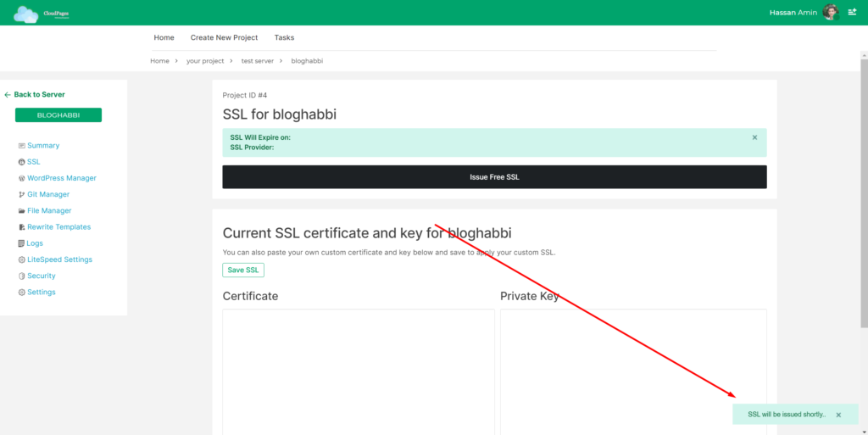The image size is (868, 435).
Task: Go to 'your project' breadcrumb
Action: 205,61
